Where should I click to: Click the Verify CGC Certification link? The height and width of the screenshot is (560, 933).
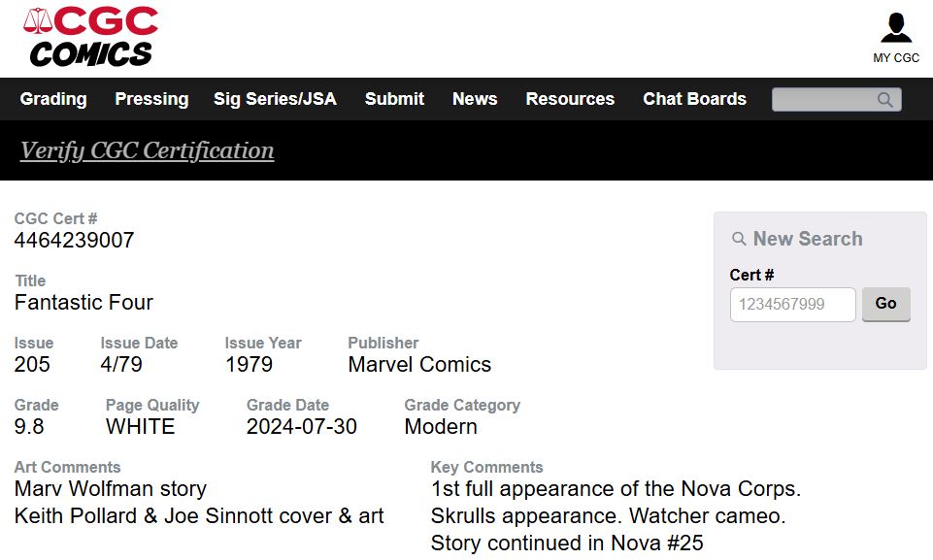(x=147, y=150)
